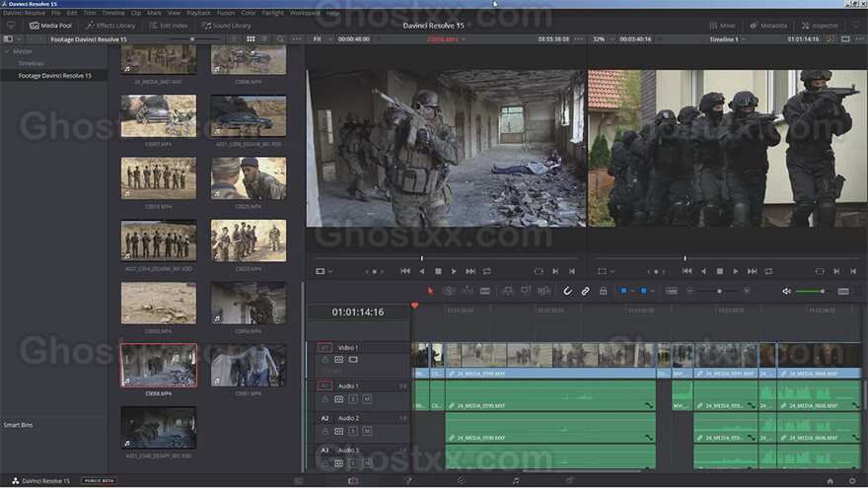
Task: Add a flag with the blue flag icon
Action: tap(623, 291)
